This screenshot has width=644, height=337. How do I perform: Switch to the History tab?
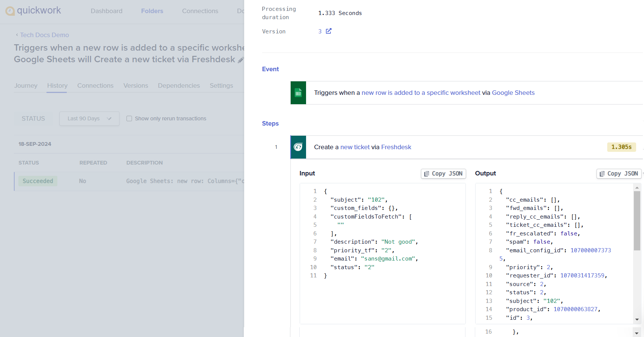(57, 85)
